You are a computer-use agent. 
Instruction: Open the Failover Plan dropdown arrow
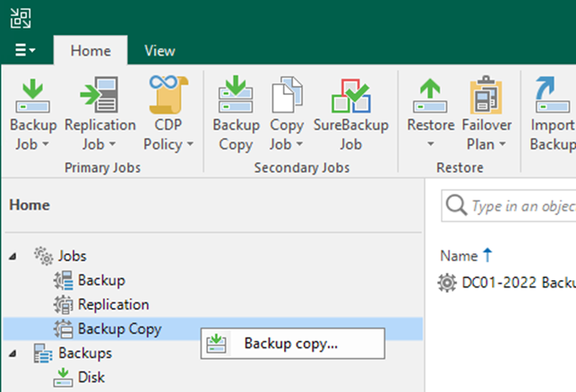pyautogui.click(x=503, y=144)
